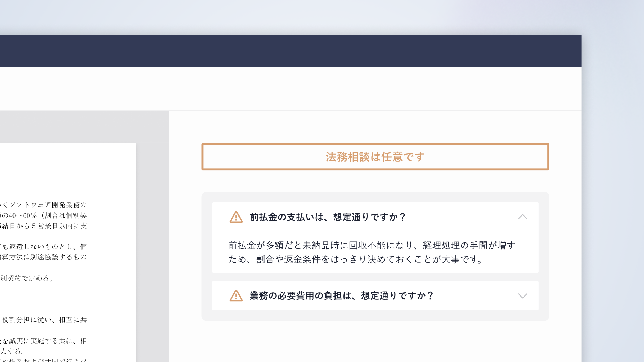Viewport: 644px width, 362px height.
Task: Click the short line 力する。
Action: pyautogui.click(x=12, y=351)
